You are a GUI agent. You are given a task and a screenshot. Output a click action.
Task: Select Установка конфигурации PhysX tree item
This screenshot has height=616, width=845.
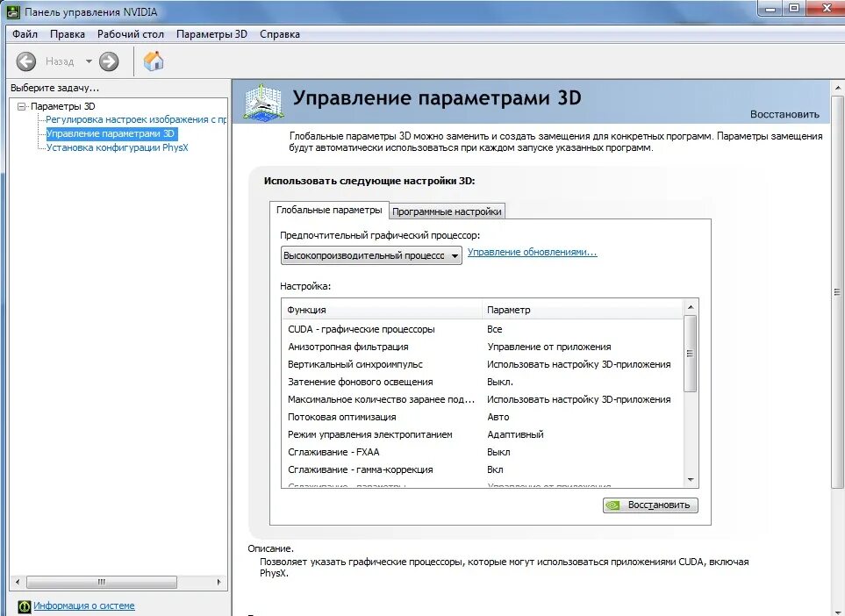117,147
